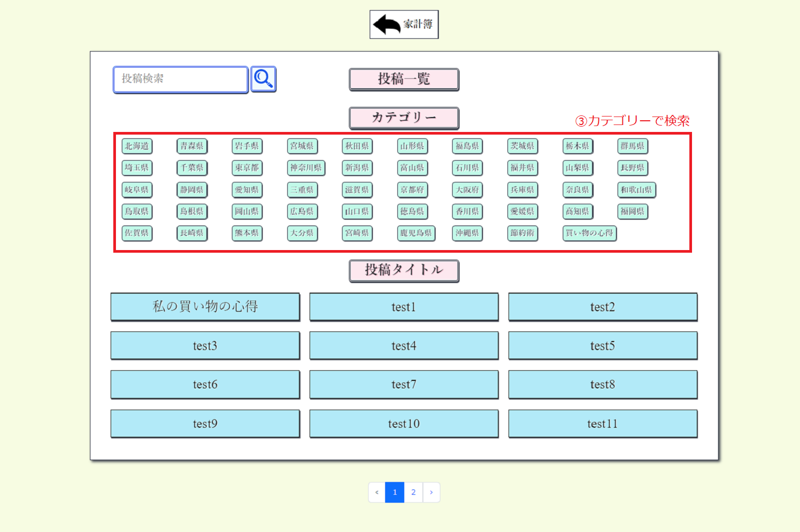Click the 投稿タイトル heading button
This screenshot has width=800, height=532.
404,271
